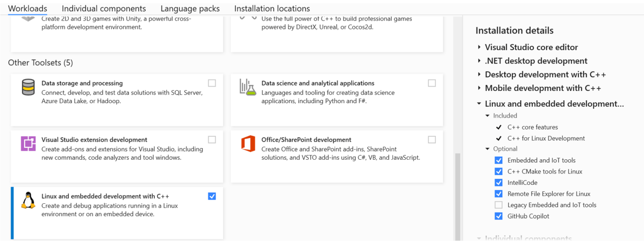Expand Visual Studio core editor details

479,47
